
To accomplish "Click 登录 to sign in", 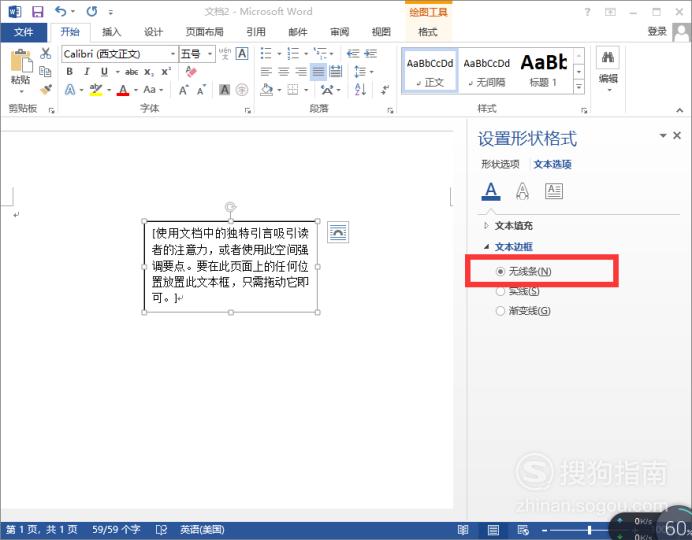I will point(657,31).
